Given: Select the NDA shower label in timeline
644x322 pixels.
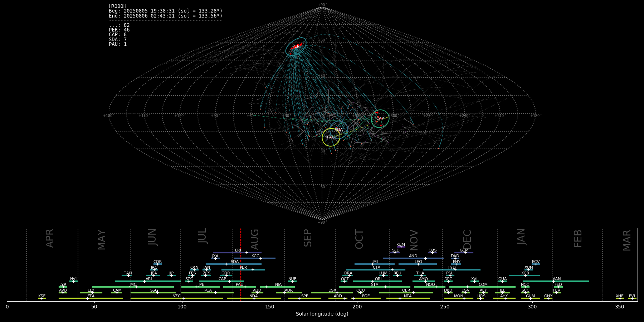Looking at the screenshot, I should coord(254,296).
